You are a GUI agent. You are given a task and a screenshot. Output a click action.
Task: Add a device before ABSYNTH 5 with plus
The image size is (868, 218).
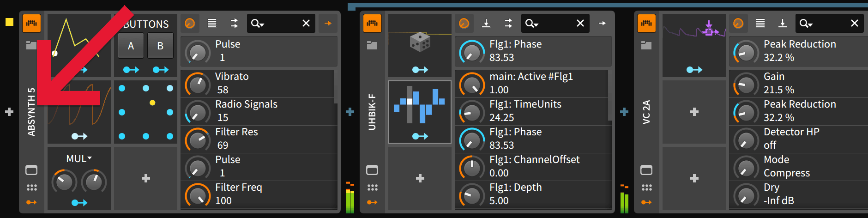point(9,112)
